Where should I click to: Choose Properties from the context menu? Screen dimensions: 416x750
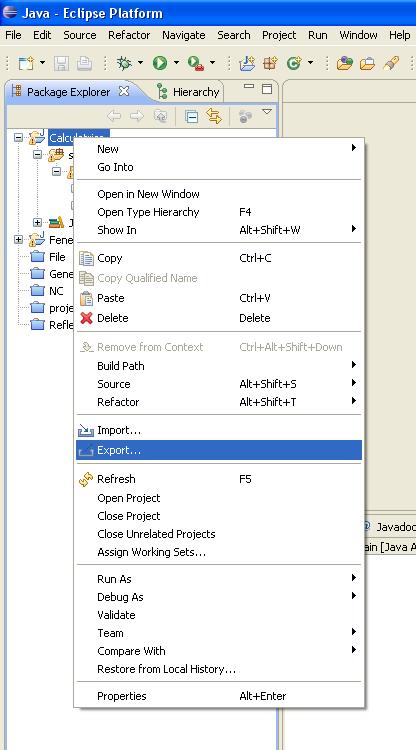pyautogui.click(x=219, y=696)
